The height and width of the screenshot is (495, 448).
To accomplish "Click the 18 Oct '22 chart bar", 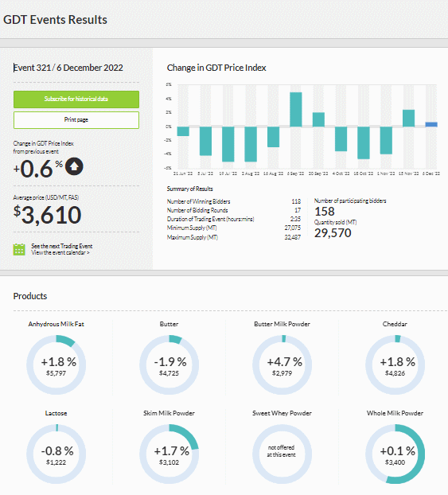I will click(x=364, y=142).
